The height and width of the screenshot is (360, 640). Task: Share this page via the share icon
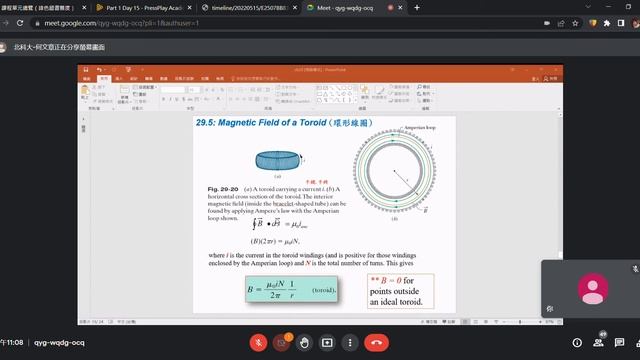[x=561, y=23]
